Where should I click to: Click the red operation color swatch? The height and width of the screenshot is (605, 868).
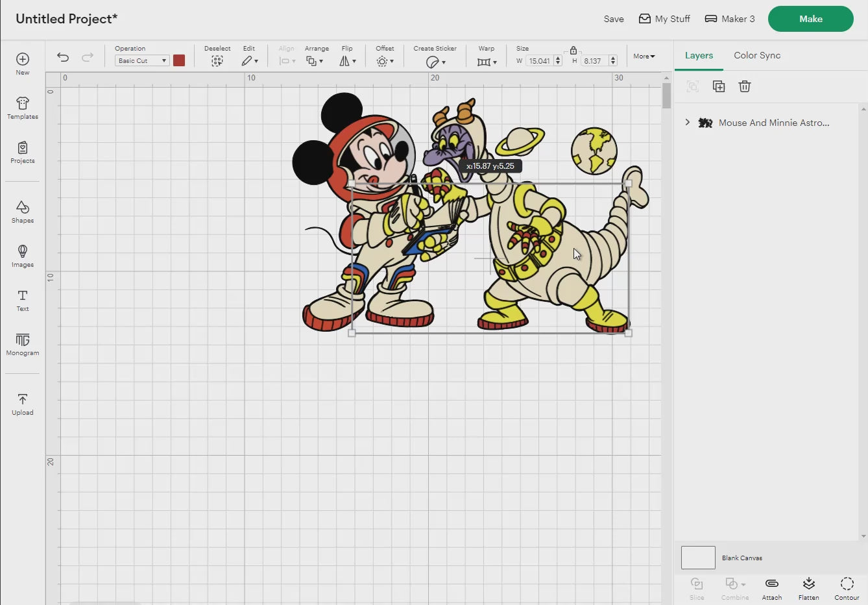point(179,60)
